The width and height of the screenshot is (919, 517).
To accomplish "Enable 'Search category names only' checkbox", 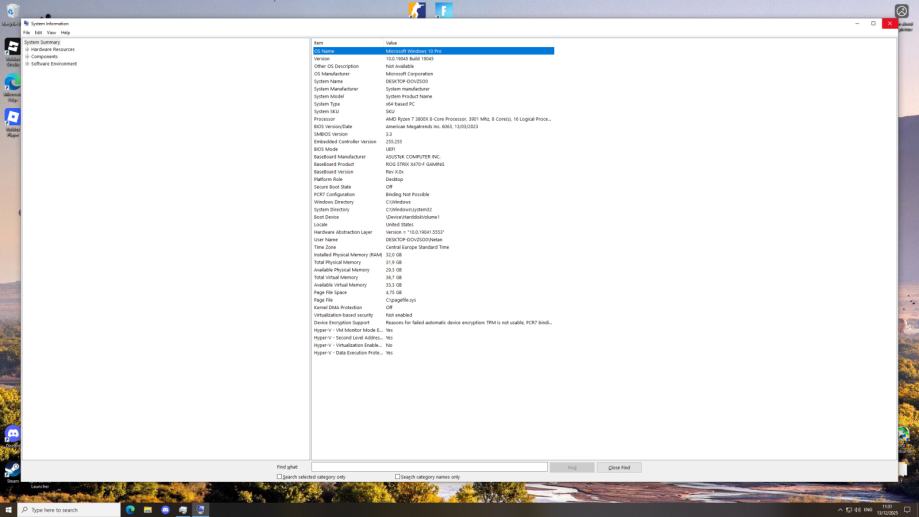I will (x=397, y=477).
